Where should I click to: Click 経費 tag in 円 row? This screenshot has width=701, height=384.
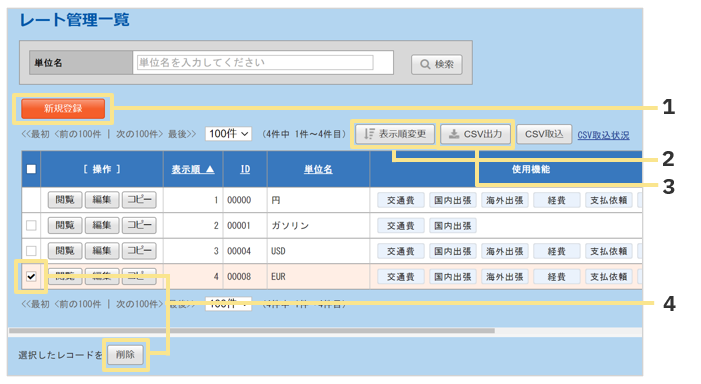tap(557, 200)
